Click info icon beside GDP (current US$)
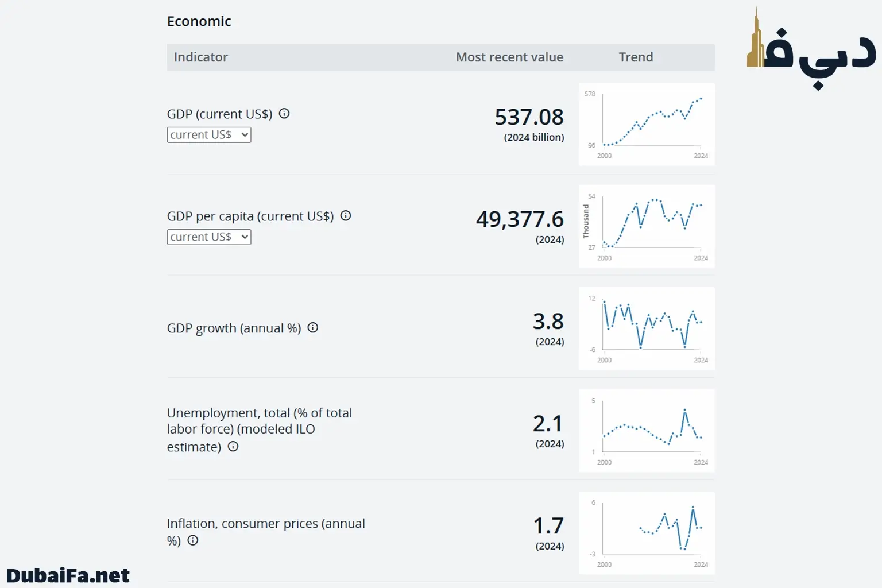 tap(284, 114)
